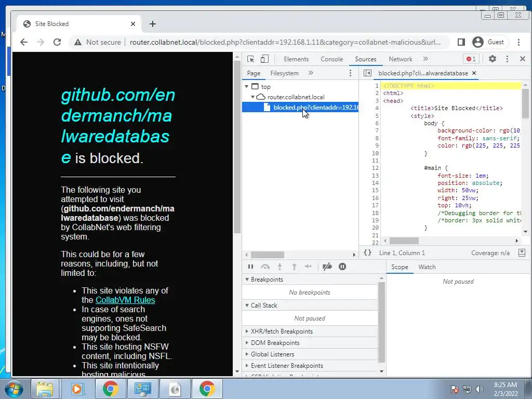
Task: Open a new browser tab
Action: pos(153,24)
